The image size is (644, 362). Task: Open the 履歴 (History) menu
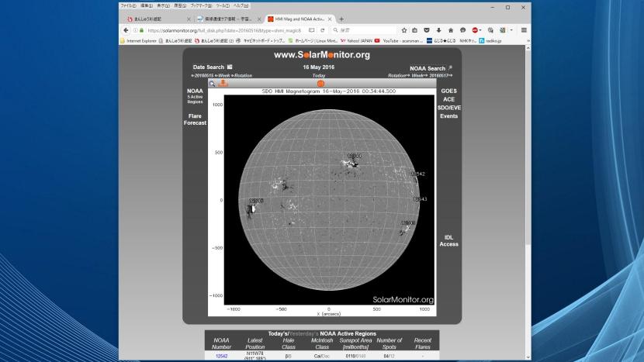tap(180, 5)
